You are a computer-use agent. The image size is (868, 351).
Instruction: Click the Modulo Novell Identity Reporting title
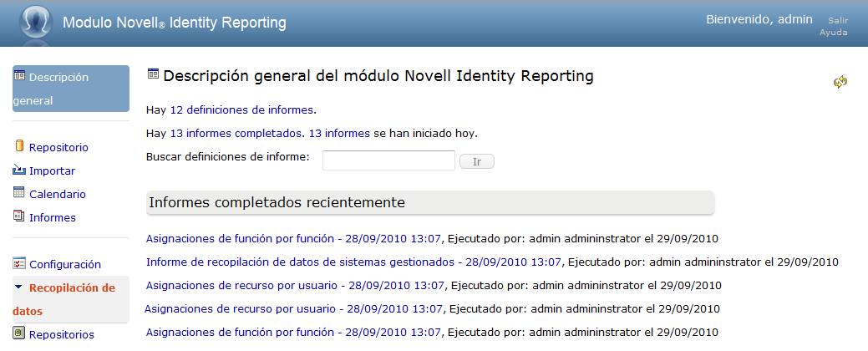coord(175,23)
